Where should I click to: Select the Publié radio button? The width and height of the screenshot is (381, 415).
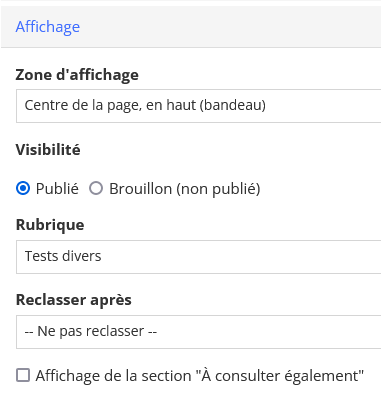[x=23, y=188]
